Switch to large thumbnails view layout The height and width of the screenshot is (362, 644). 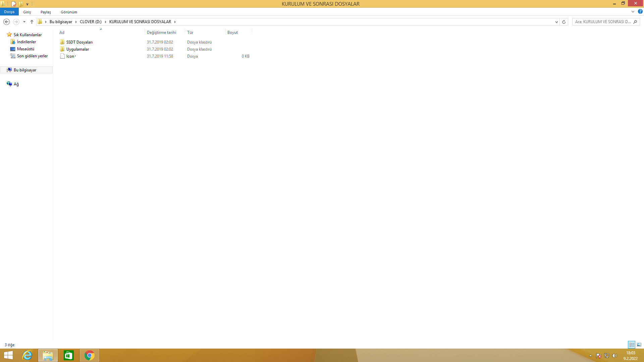(x=639, y=345)
